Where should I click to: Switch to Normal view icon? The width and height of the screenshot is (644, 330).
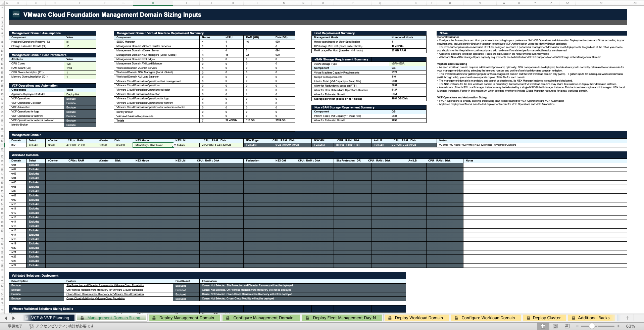pos(543,326)
